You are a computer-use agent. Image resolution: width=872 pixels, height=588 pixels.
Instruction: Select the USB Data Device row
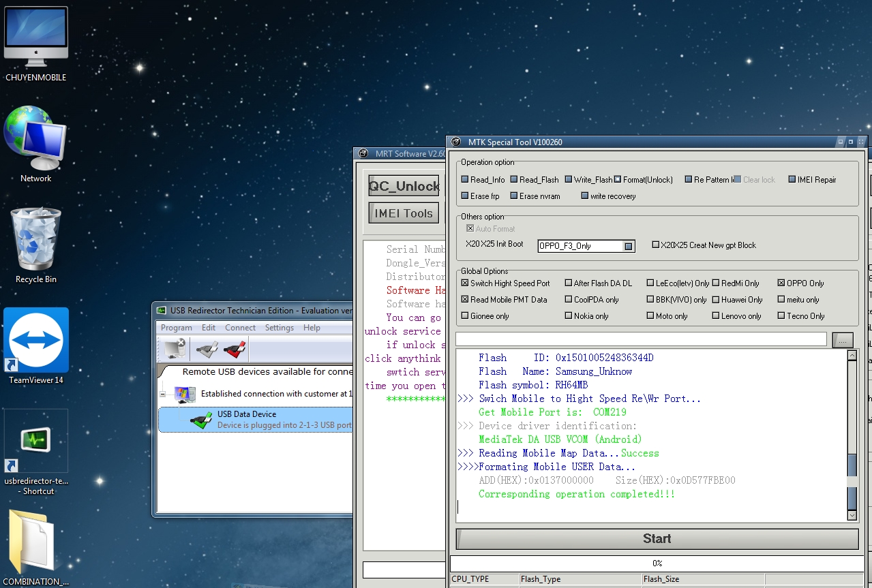256,420
